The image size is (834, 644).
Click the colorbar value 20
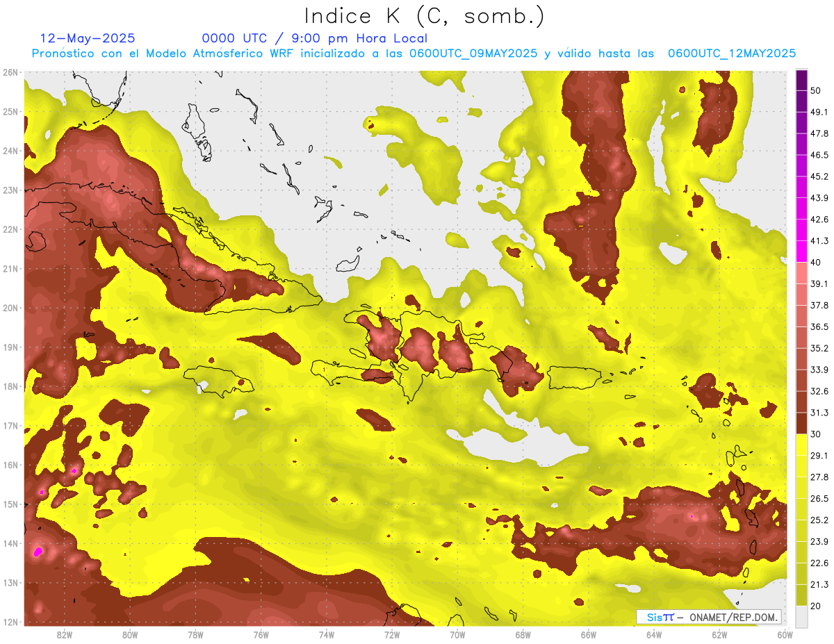tap(817, 606)
